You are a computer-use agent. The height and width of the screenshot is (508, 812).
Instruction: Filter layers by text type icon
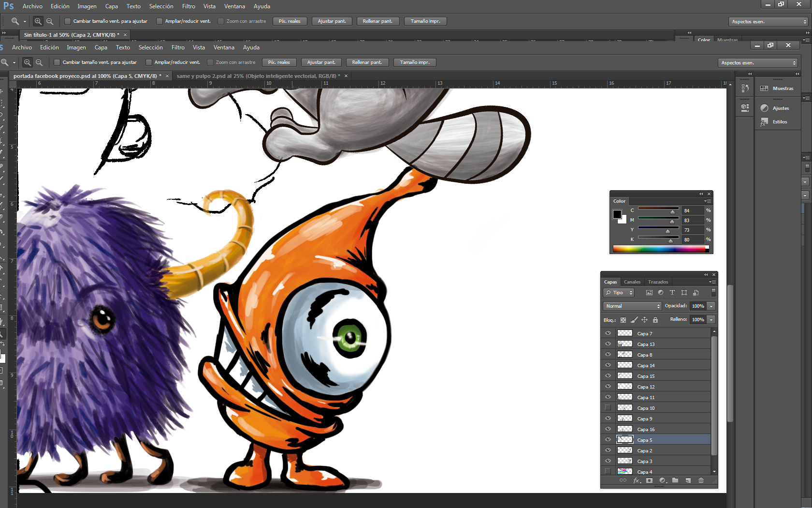coord(672,293)
